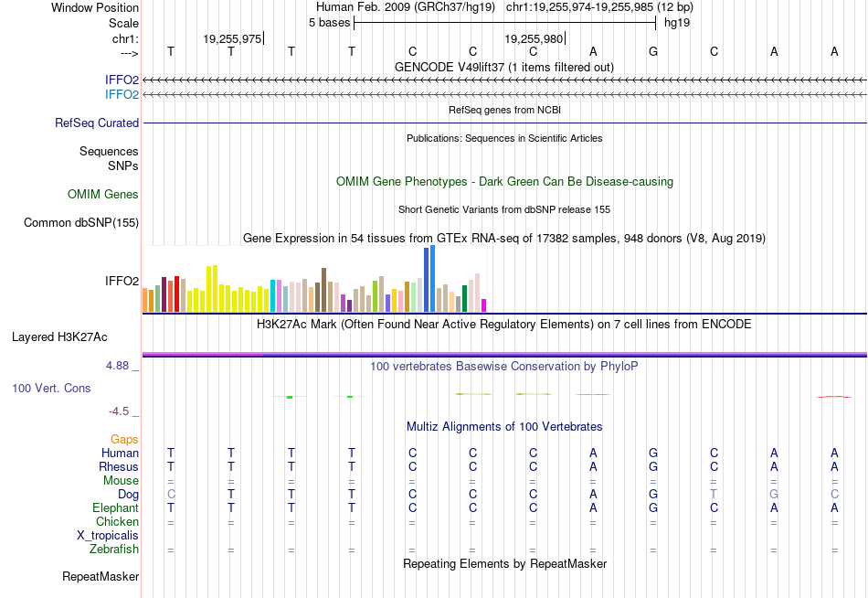
Task: Click the Gaps row label
Action: (124, 440)
